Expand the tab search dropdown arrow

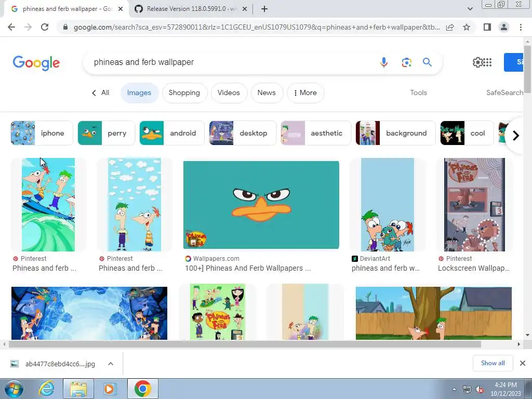coord(470,9)
